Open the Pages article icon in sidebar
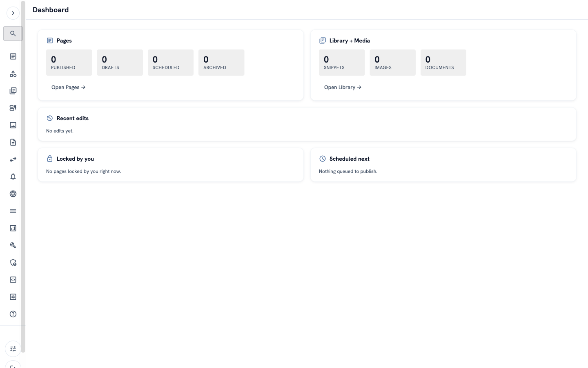The image size is (588, 368). 13,56
